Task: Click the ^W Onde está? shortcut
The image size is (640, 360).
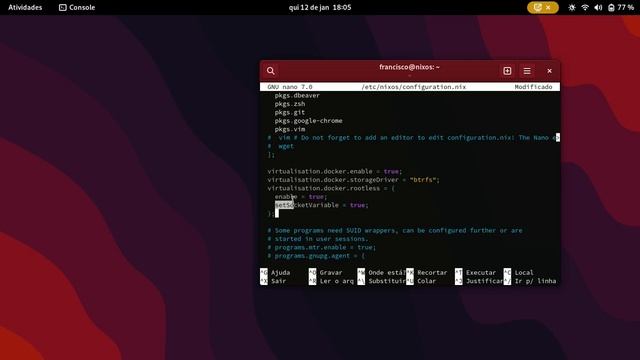Action: (382, 273)
